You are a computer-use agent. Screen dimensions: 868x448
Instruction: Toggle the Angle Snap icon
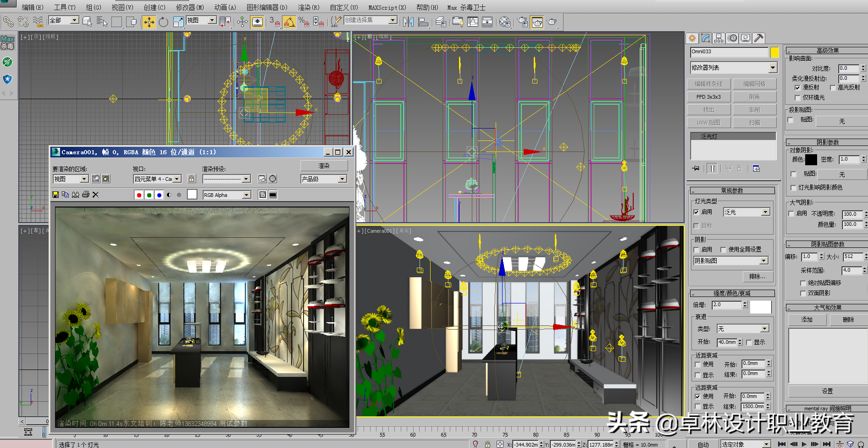[289, 22]
